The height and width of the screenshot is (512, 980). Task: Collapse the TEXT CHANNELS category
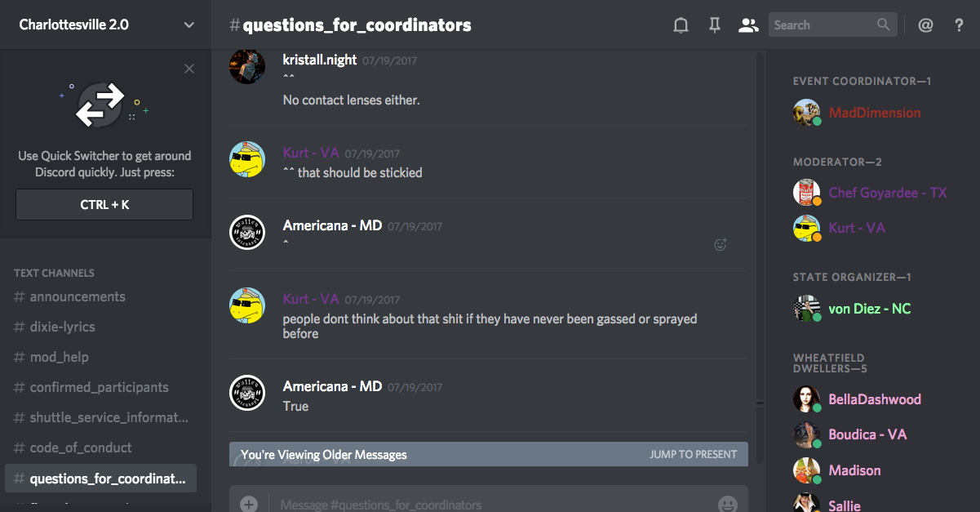[x=54, y=273]
